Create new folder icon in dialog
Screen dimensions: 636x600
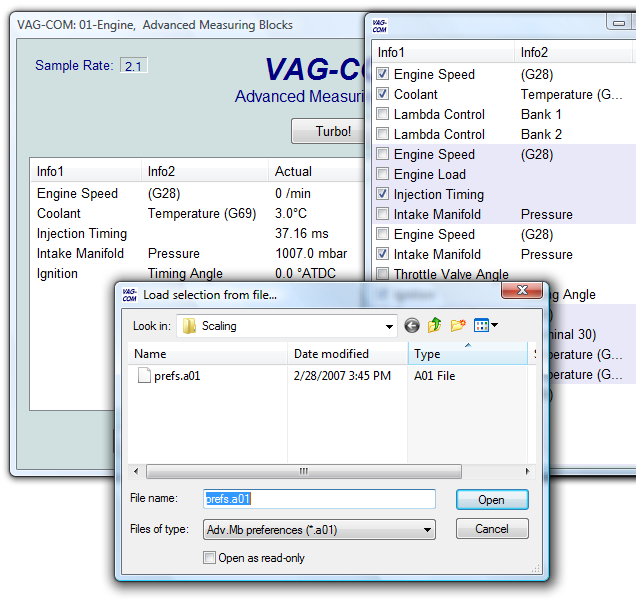click(x=458, y=325)
